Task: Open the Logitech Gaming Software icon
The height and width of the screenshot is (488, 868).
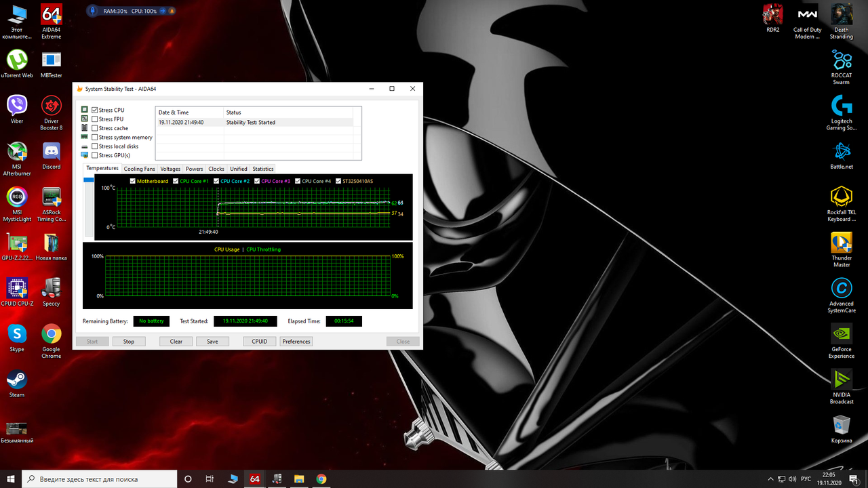Action: 842,113
